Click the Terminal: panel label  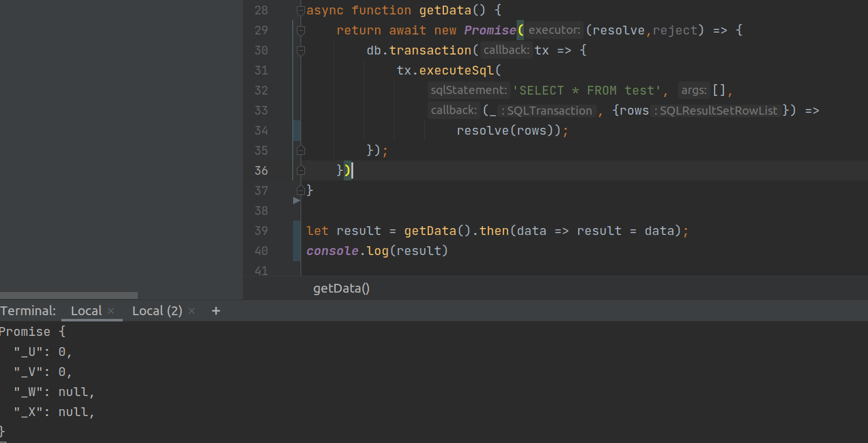(x=28, y=311)
